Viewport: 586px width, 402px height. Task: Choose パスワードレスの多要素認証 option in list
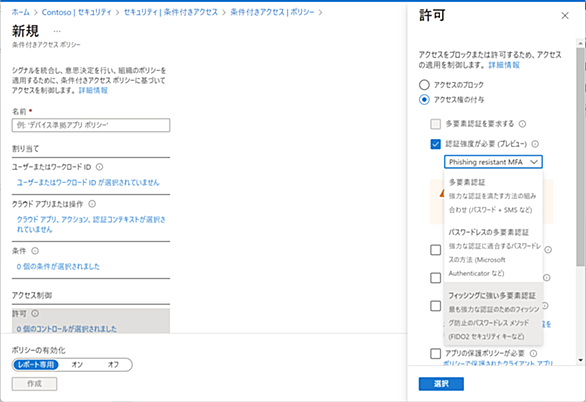pyautogui.click(x=493, y=253)
